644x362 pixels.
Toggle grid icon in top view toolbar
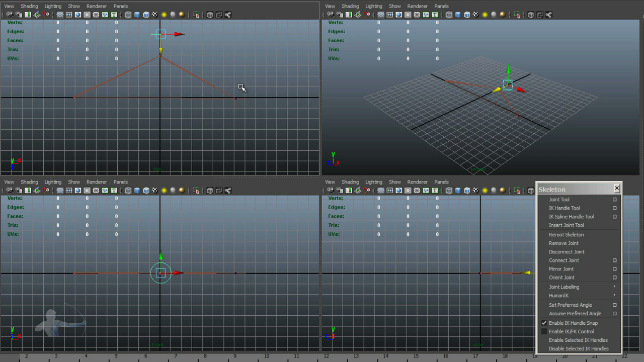coord(60,15)
